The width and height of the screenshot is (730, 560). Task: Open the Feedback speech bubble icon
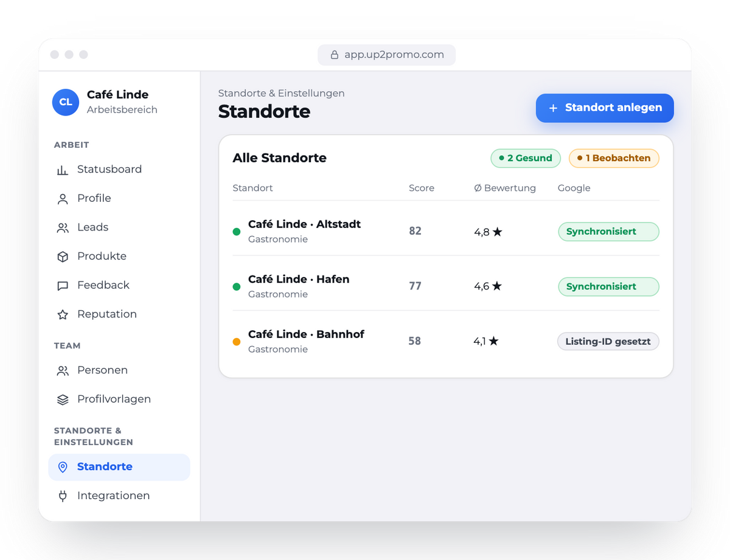point(63,285)
